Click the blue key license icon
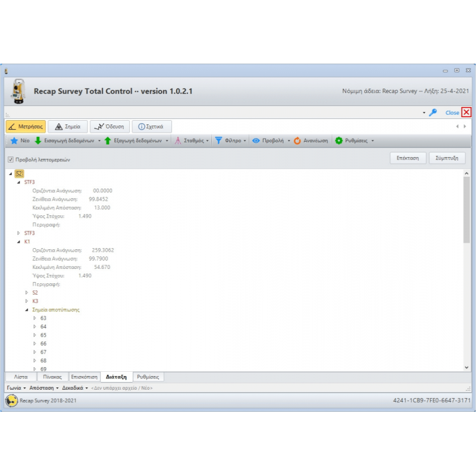This screenshot has height=476, width=476. [433, 112]
